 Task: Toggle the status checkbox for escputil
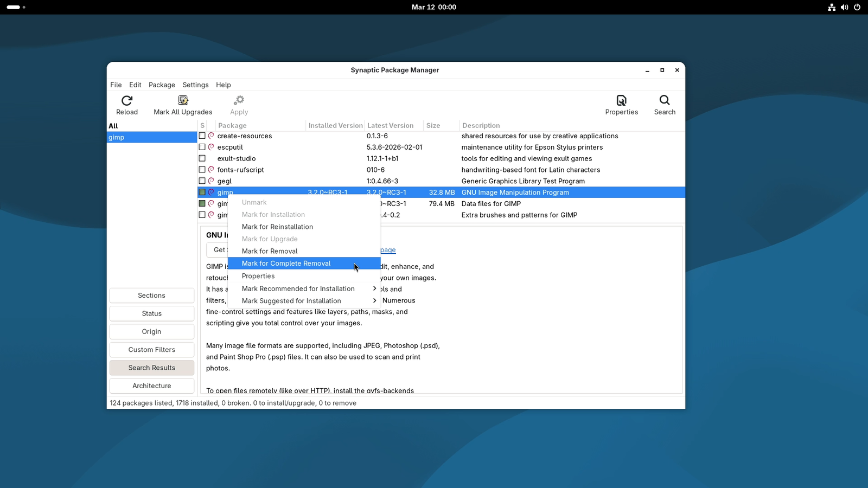(202, 147)
